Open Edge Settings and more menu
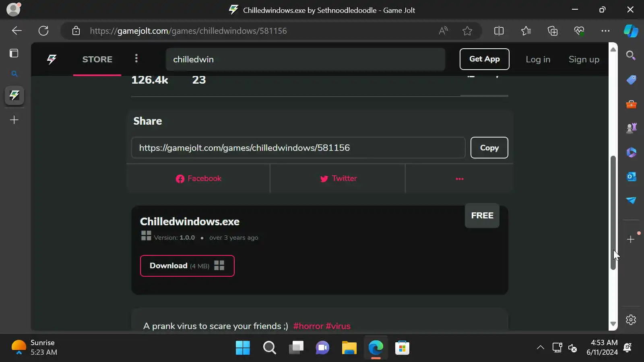Viewport: 644px width, 362px height. click(x=605, y=31)
